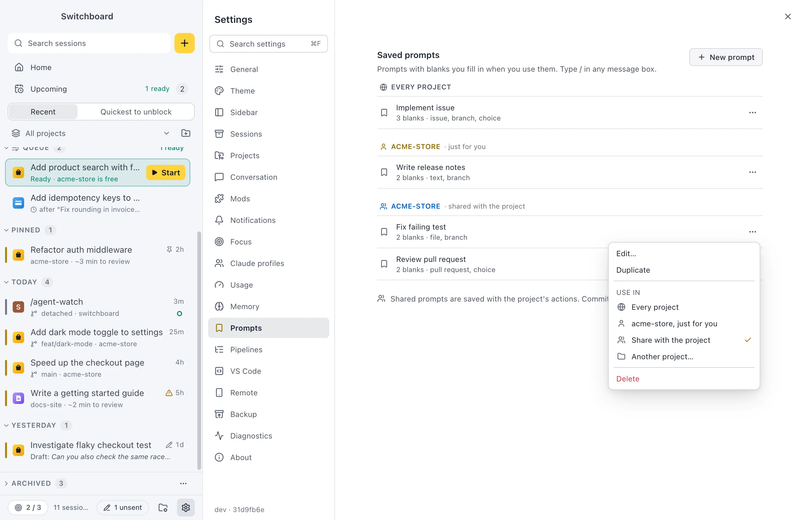Click Edit… in the context menu
The image size is (812, 520).
click(x=684, y=254)
